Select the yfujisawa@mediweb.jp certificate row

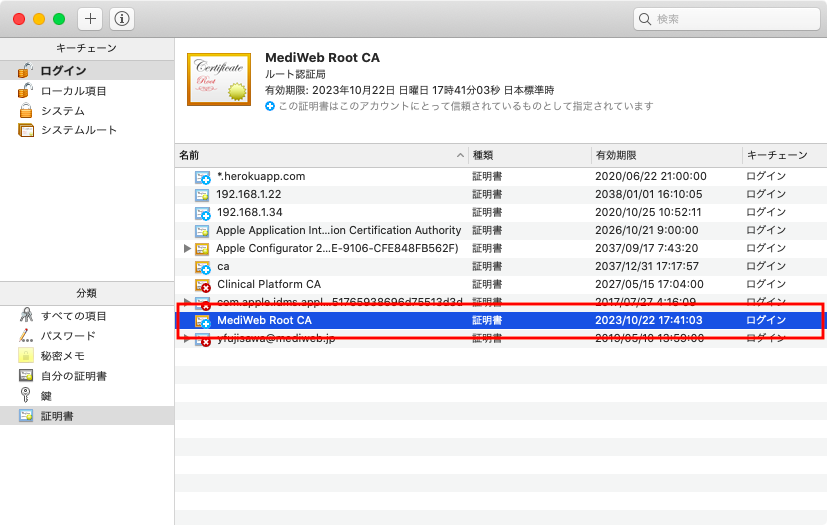pyautogui.click(x=501, y=338)
